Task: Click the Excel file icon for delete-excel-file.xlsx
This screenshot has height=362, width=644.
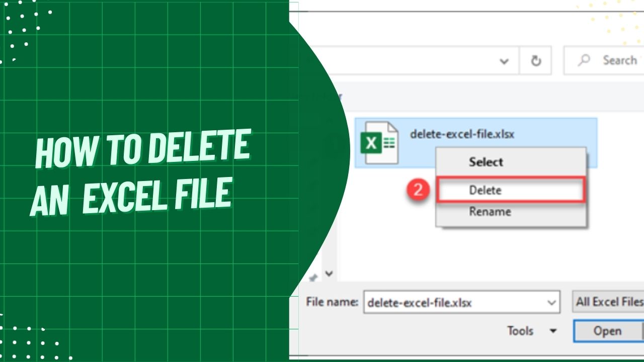Action: tap(380, 143)
